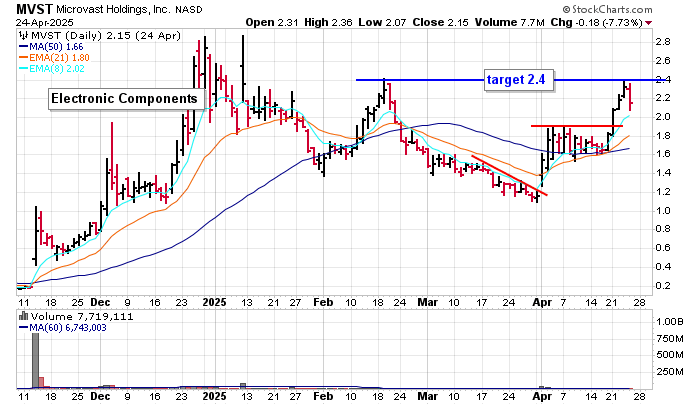
Task: Click the Volume 7,719,111 legend text
Action: tap(82, 317)
